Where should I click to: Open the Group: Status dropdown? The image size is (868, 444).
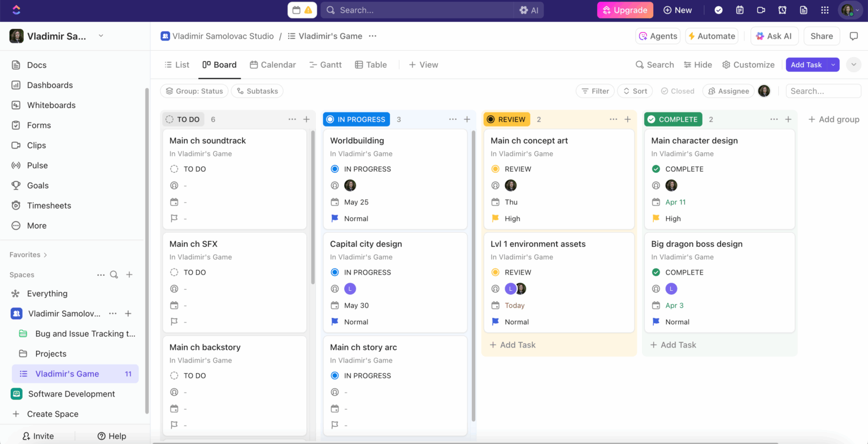194,91
